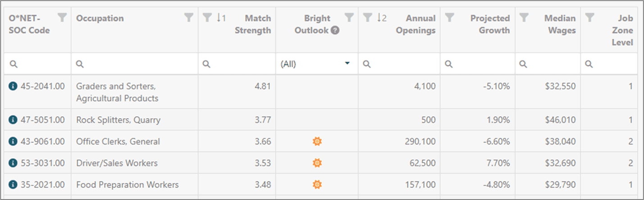Click info icon beside 47-5051.00 Rock Splitters

point(13,120)
